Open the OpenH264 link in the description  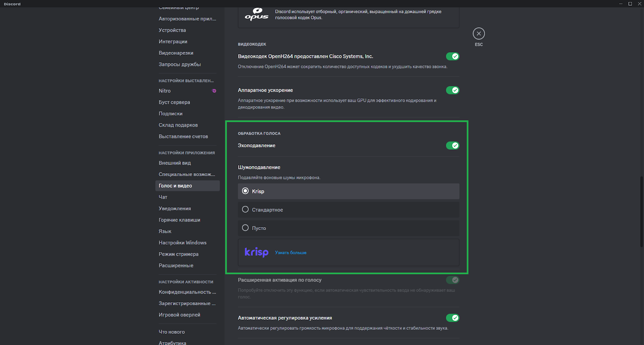click(275, 67)
